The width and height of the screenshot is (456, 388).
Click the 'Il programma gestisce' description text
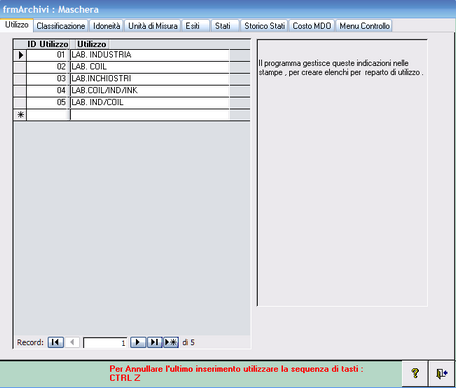pos(341,68)
